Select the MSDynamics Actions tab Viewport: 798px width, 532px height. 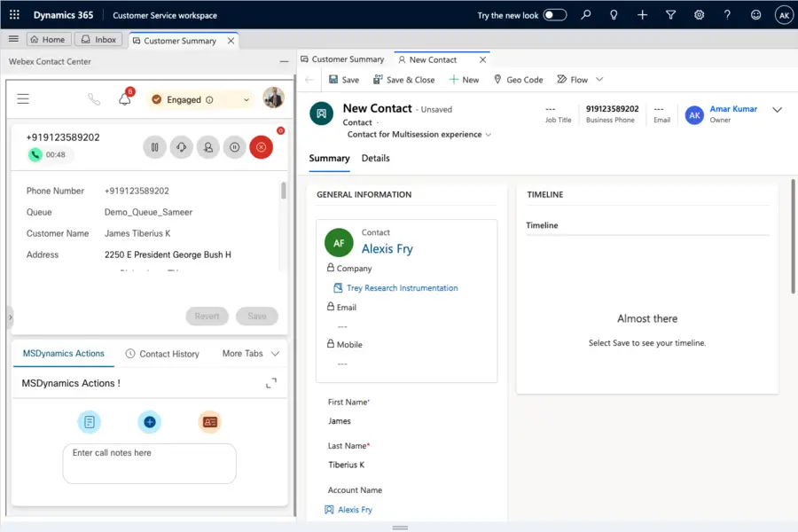(64, 353)
